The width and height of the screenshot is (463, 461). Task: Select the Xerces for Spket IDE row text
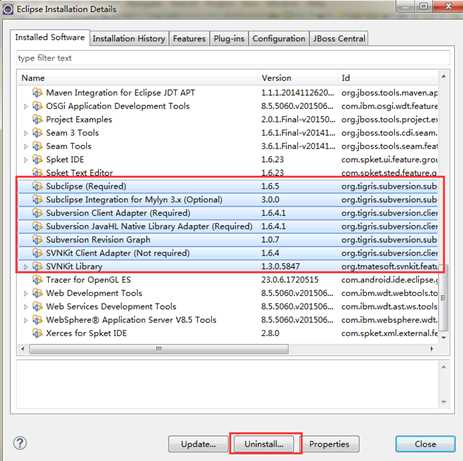(86, 333)
